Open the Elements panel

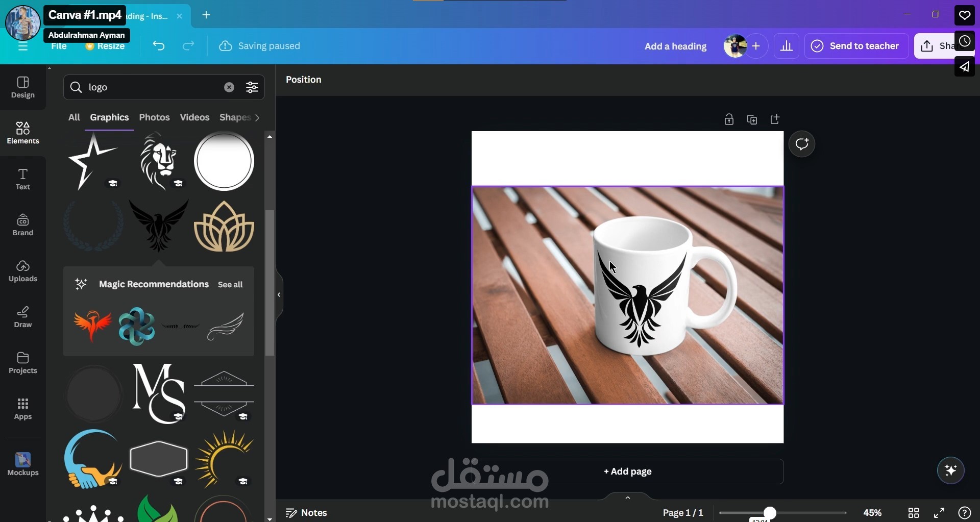(x=23, y=133)
